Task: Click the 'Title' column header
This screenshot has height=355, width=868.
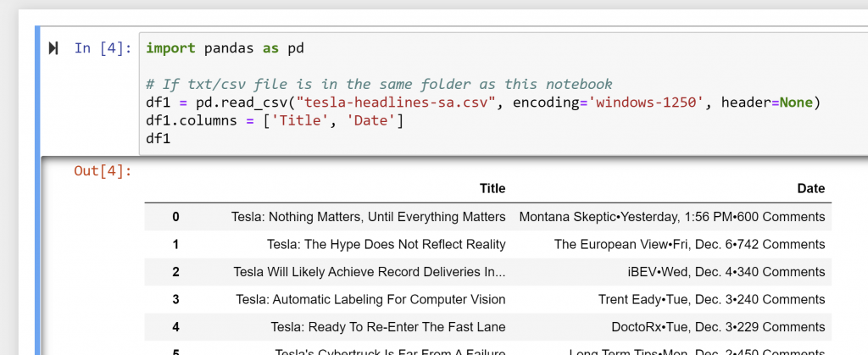Action: pos(492,189)
